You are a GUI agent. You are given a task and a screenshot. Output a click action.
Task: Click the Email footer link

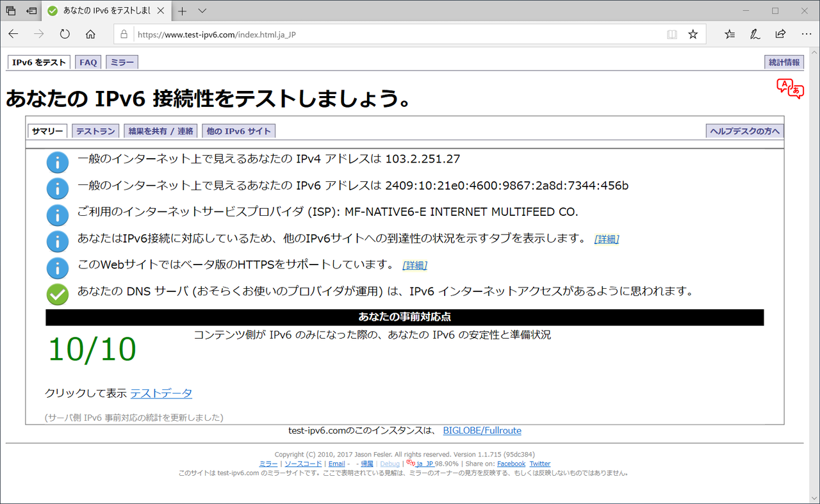336,464
